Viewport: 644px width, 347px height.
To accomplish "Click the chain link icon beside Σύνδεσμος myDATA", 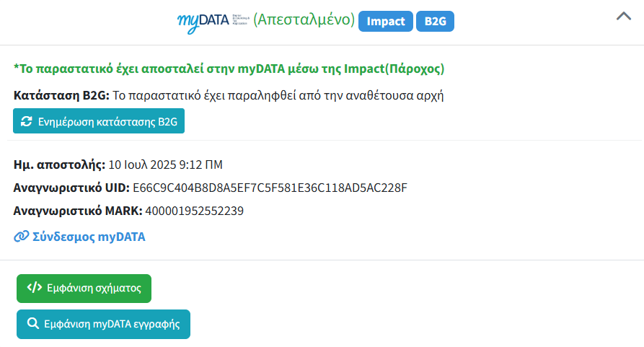I will coord(22,237).
